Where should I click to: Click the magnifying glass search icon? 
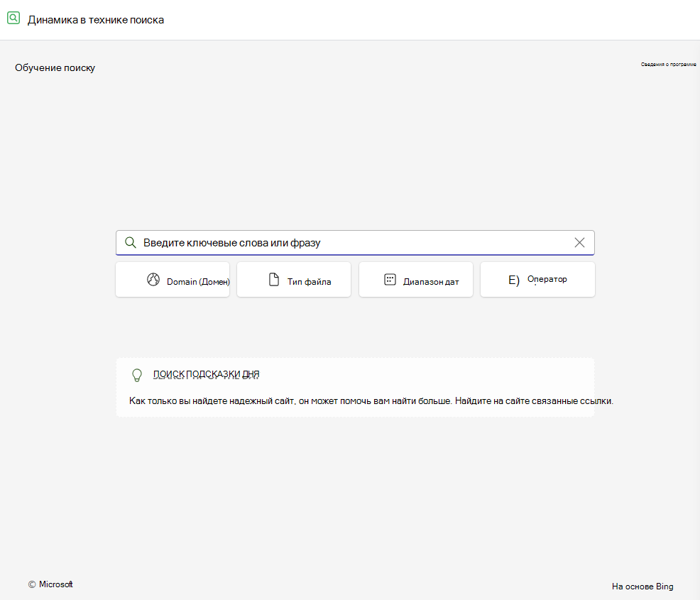click(131, 242)
